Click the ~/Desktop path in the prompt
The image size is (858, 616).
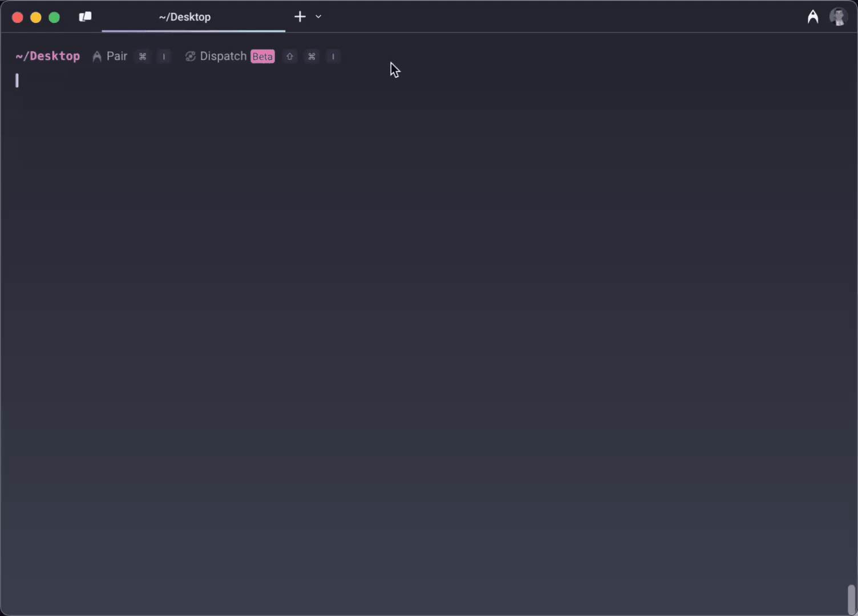click(47, 55)
